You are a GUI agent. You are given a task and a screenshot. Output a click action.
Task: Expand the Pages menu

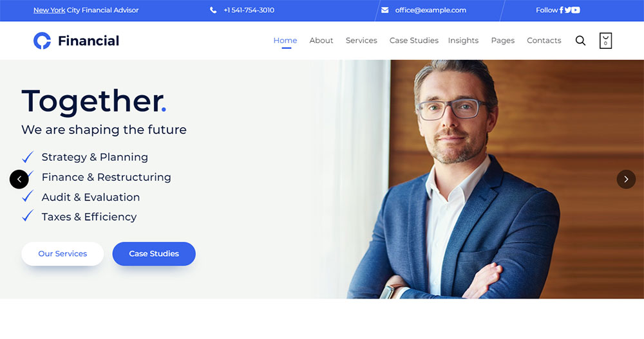tap(503, 41)
